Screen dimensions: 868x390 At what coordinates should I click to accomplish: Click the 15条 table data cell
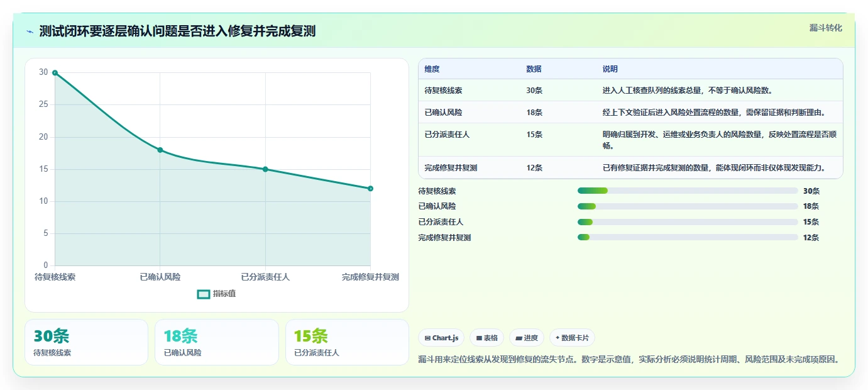[x=534, y=135]
